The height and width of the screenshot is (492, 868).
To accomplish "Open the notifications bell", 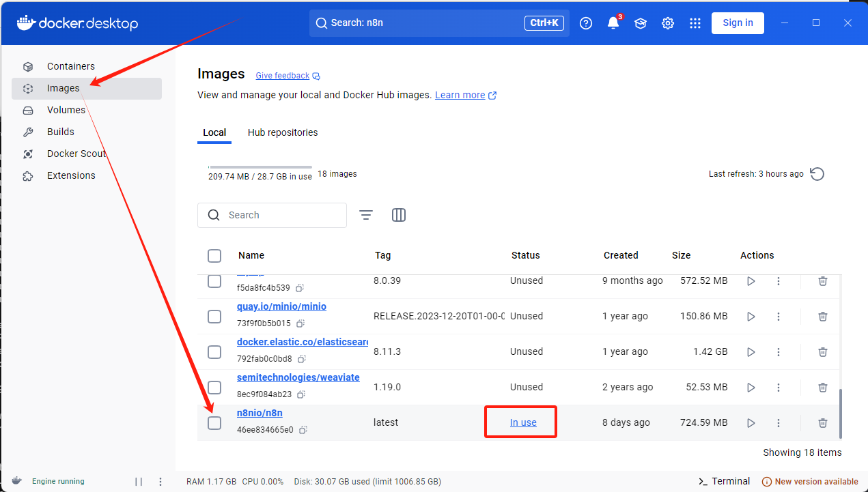I will (x=613, y=23).
